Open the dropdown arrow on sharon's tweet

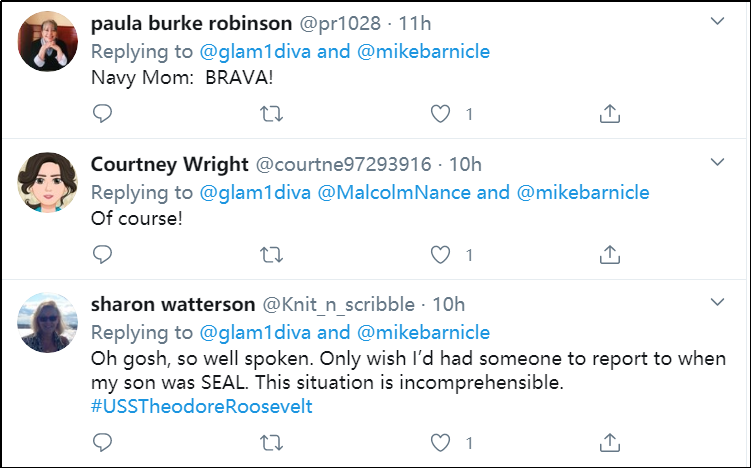click(718, 302)
